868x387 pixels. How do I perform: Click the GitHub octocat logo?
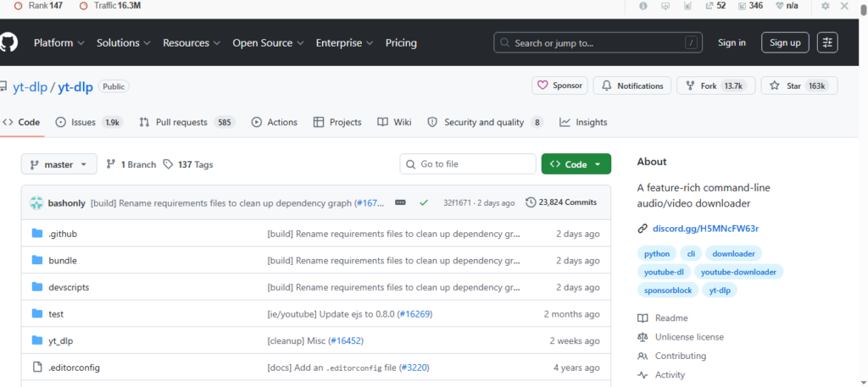point(8,42)
